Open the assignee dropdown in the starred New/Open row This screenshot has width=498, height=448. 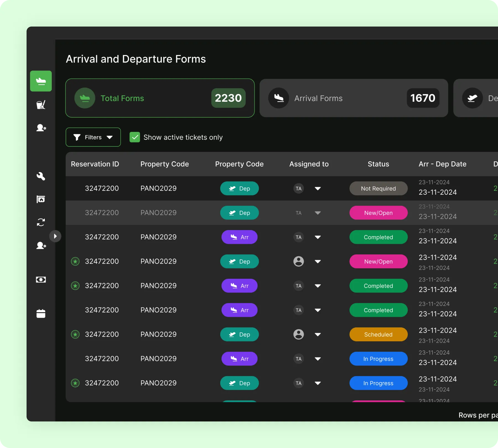tap(318, 262)
